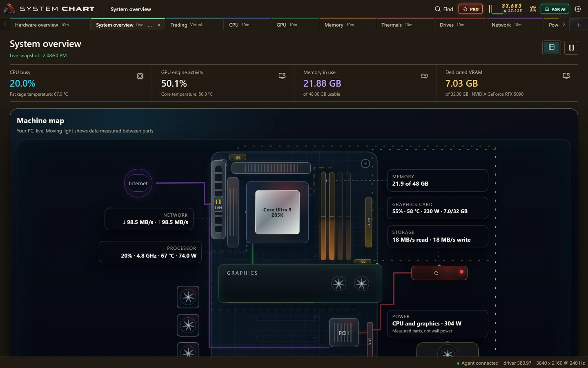Screen dimensions: 588x368
Task: Select the Internet node circle
Action: pyautogui.click(x=138, y=183)
